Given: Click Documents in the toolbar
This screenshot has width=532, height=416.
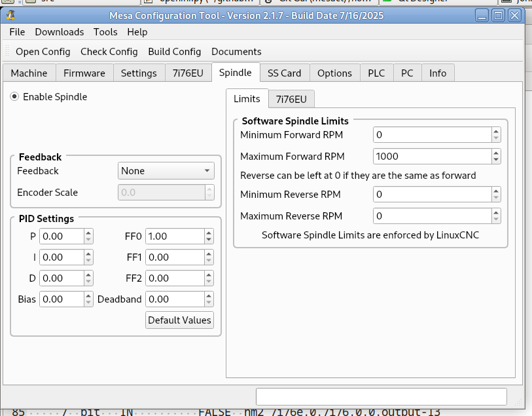Looking at the screenshot, I should [236, 52].
